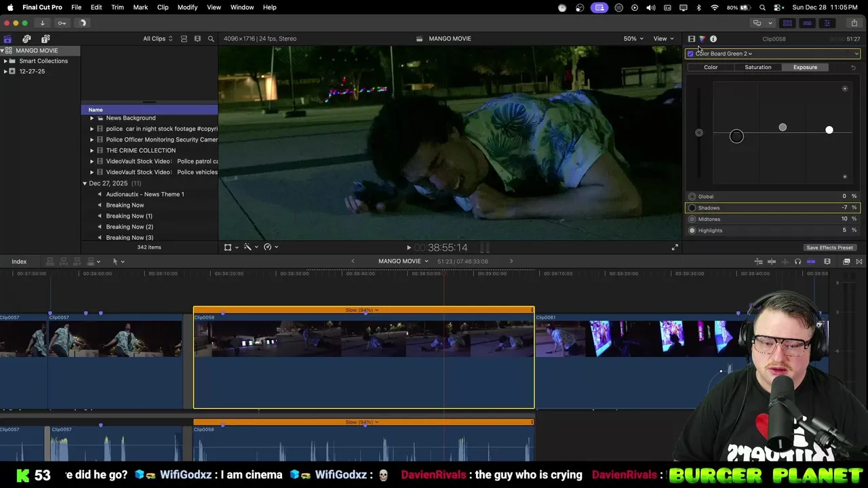
Task: Open MANGO MOVIE timeline project dropdown
Action: tap(403, 261)
